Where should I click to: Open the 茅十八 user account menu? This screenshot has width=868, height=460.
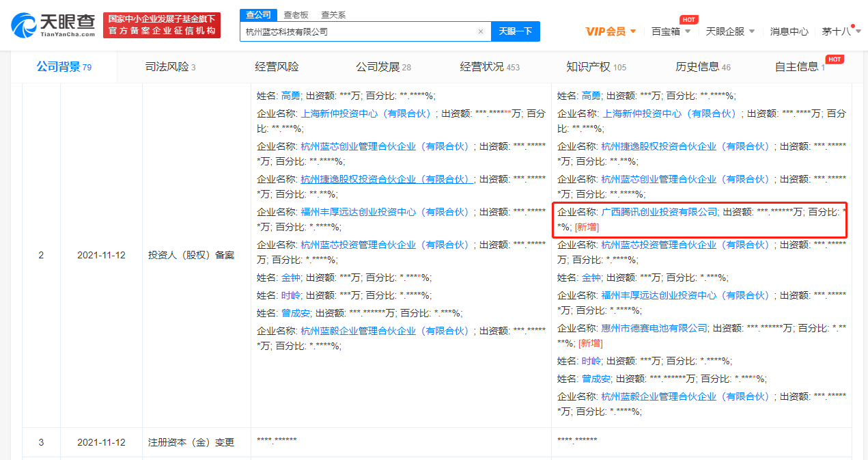[x=841, y=31]
